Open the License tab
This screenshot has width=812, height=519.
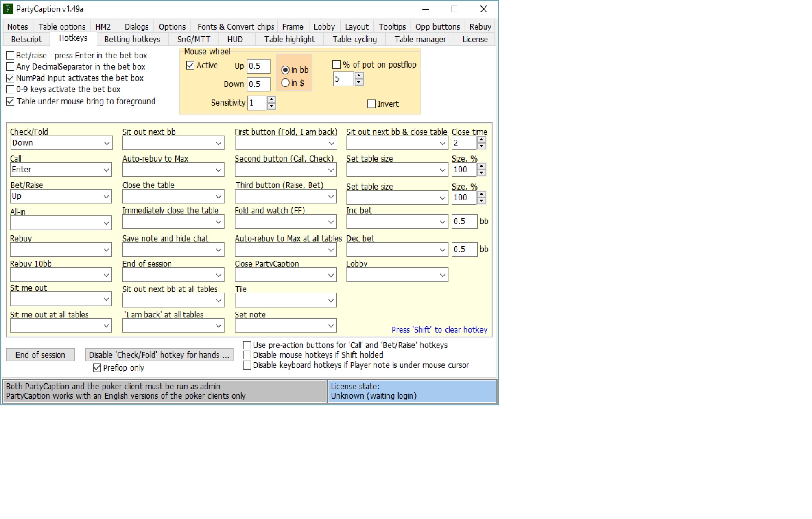coord(475,39)
